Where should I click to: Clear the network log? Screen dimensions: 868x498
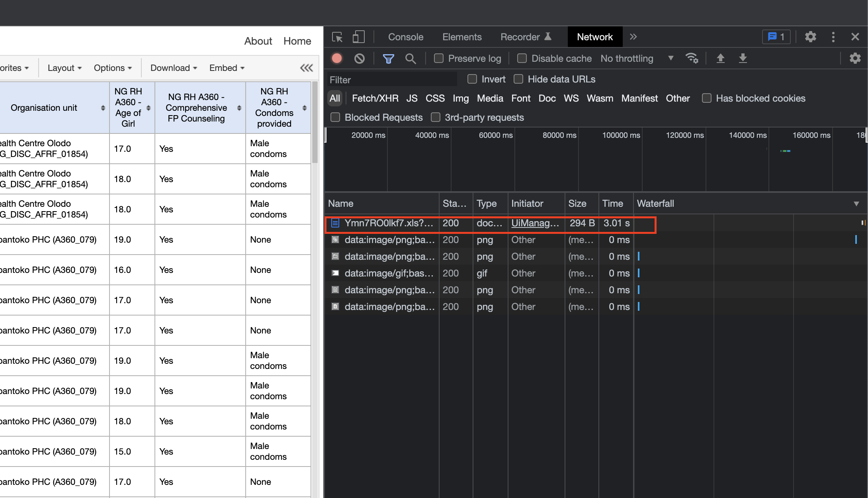pyautogui.click(x=359, y=59)
